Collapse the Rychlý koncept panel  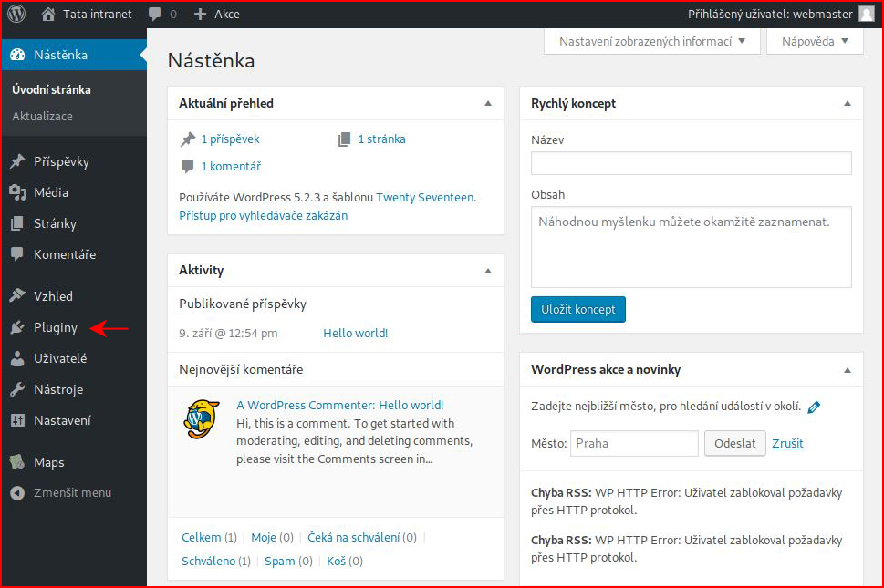point(848,103)
